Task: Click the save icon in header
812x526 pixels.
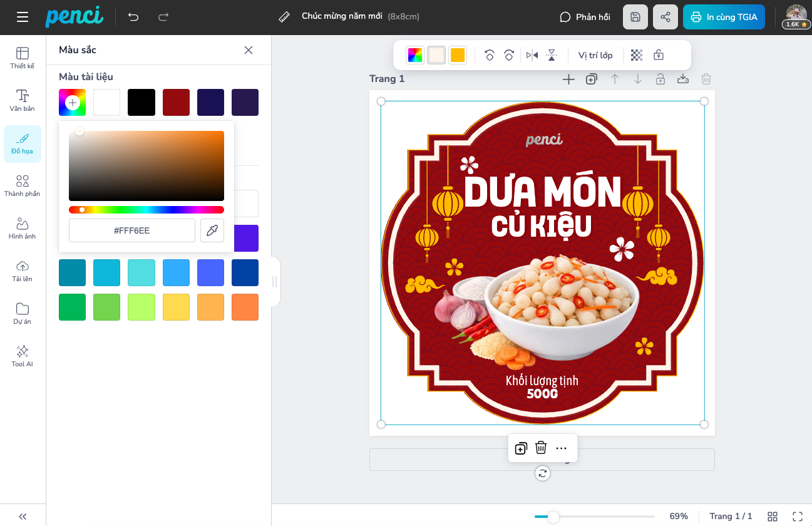Action: 635,17
